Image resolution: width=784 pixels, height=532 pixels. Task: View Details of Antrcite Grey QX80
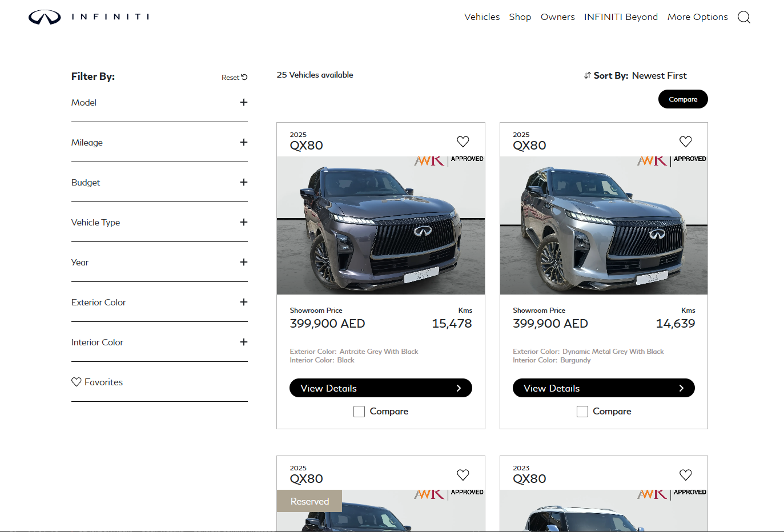(381, 388)
